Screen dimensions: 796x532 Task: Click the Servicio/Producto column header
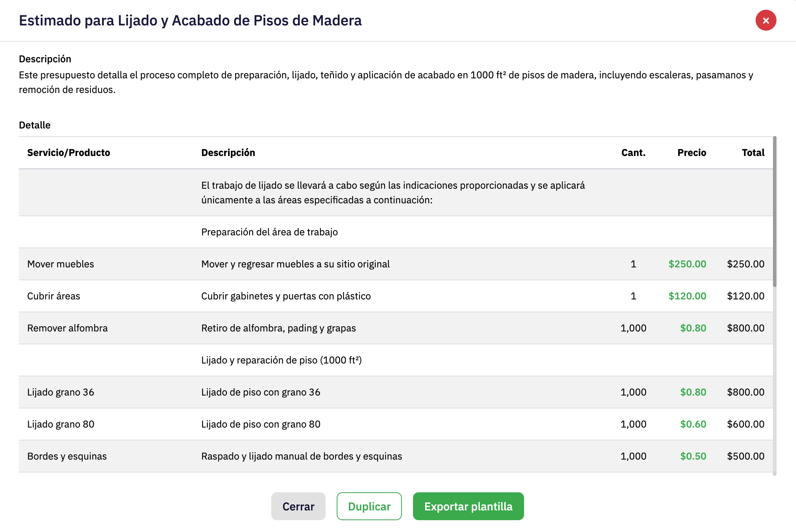(x=69, y=152)
